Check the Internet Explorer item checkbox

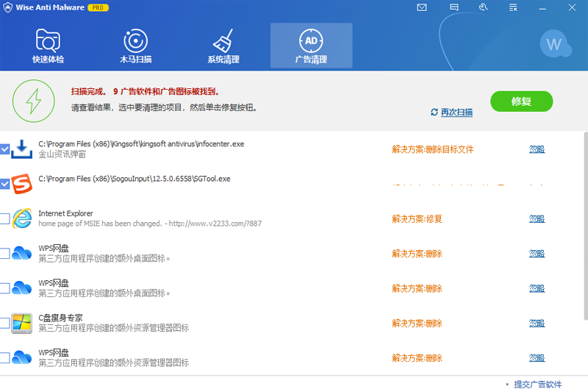[x=4, y=218]
